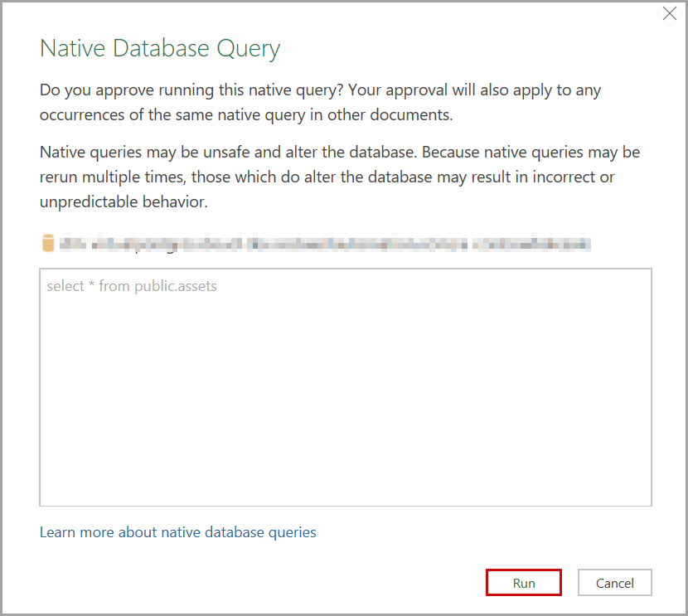Click the 'Native Database Query' title
The height and width of the screenshot is (616, 688).
(x=160, y=48)
